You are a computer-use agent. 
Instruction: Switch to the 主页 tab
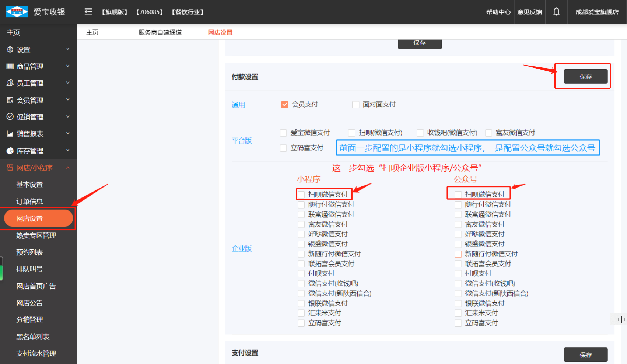pos(92,32)
